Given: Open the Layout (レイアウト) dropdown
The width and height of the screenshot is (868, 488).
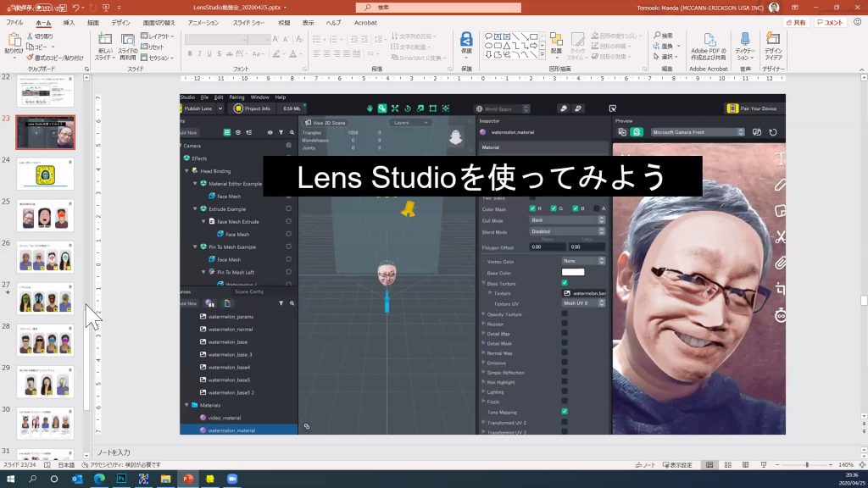Looking at the screenshot, I should pyautogui.click(x=157, y=36).
